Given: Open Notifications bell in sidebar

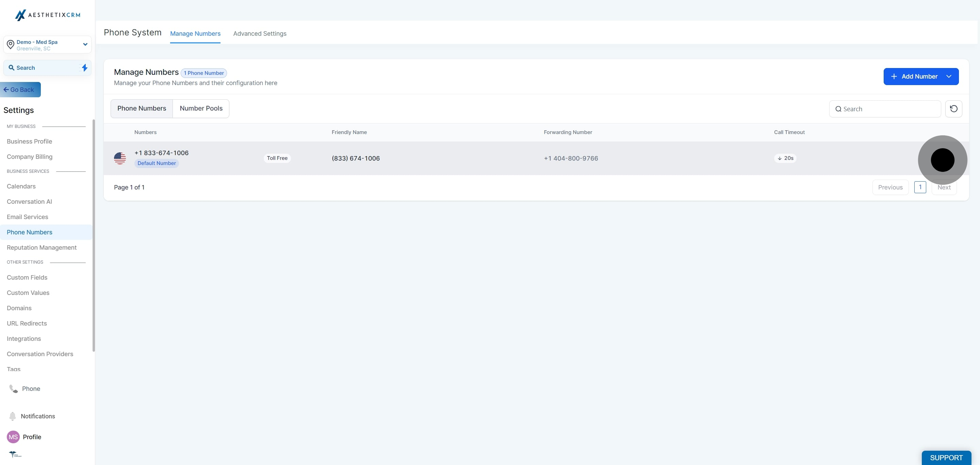Looking at the screenshot, I should (x=13, y=416).
